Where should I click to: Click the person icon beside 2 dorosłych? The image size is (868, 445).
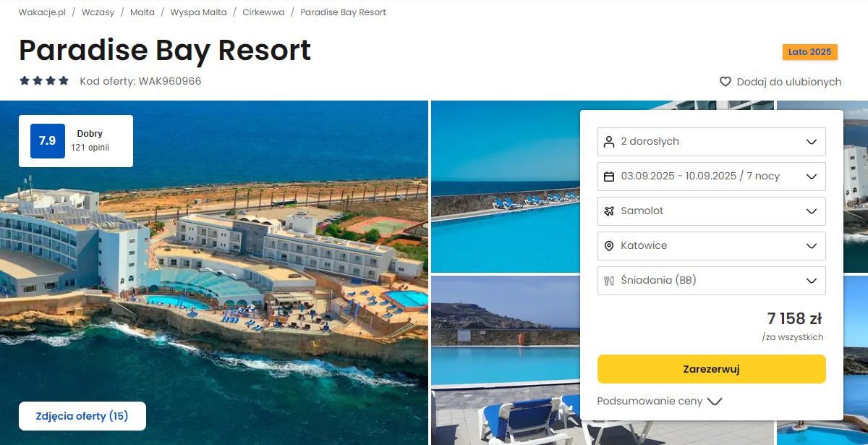(609, 142)
